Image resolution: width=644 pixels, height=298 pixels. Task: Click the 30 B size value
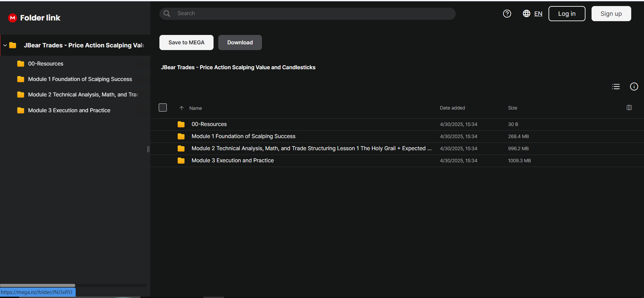tap(513, 124)
